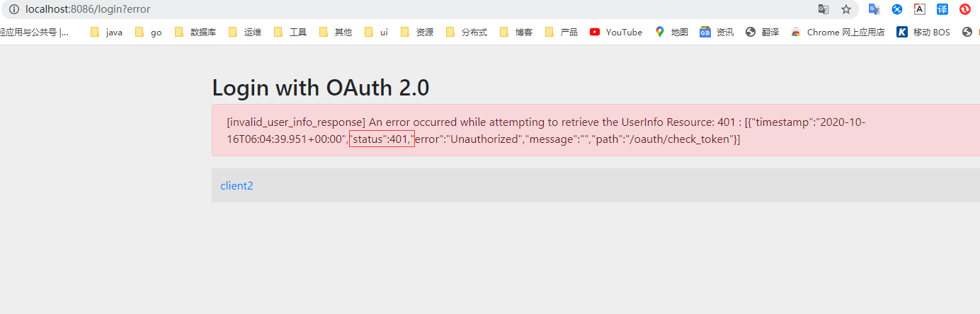Open the 翻译 bookmark
The image size is (980, 314).
pos(763,32)
